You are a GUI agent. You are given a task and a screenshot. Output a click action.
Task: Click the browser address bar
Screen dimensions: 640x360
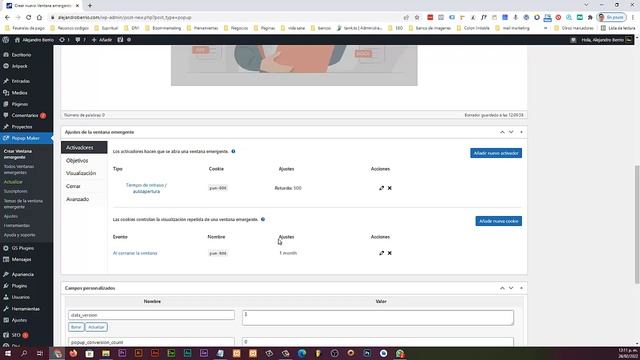229,18
